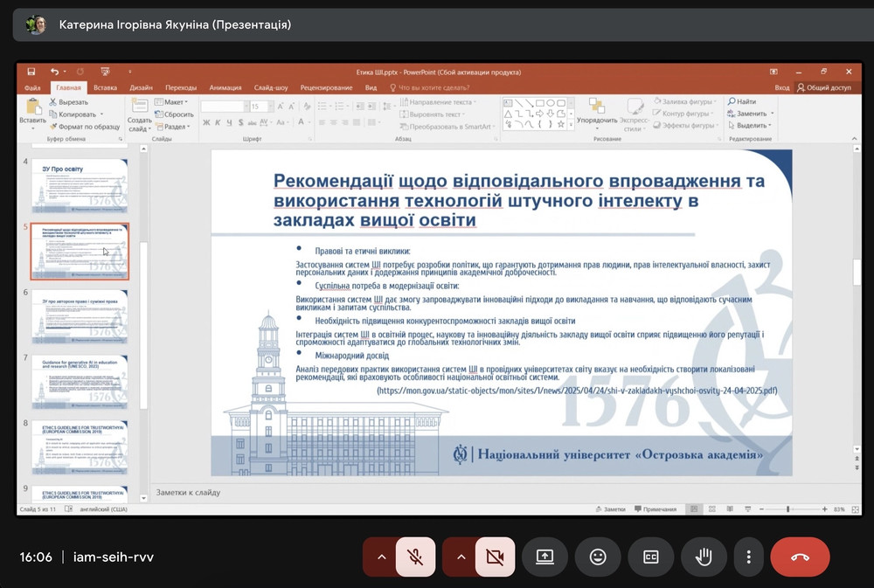
Task: Click the PowerPoint save icon
Action: tap(31, 72)
